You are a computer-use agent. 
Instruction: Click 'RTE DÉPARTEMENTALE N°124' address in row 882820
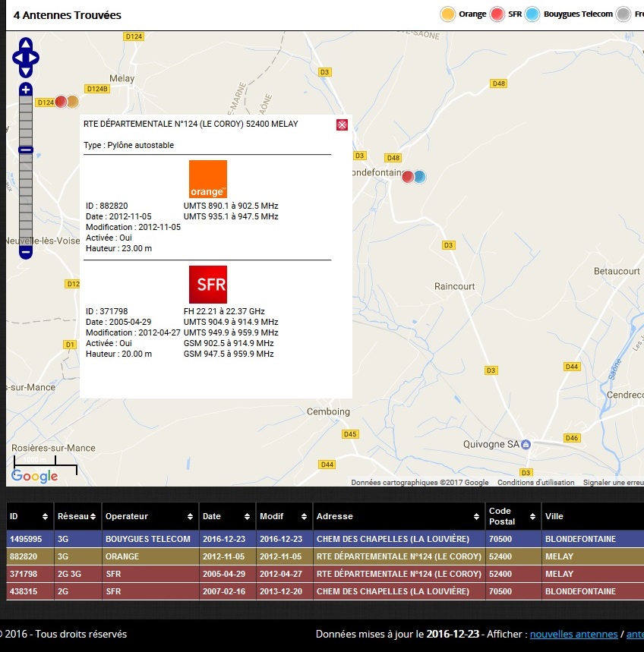tap(399, 556)
